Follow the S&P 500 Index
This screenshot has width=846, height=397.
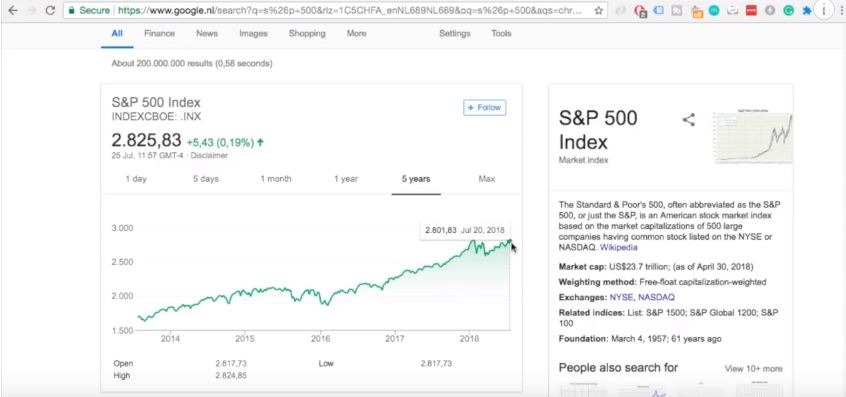tap(485, 107)
